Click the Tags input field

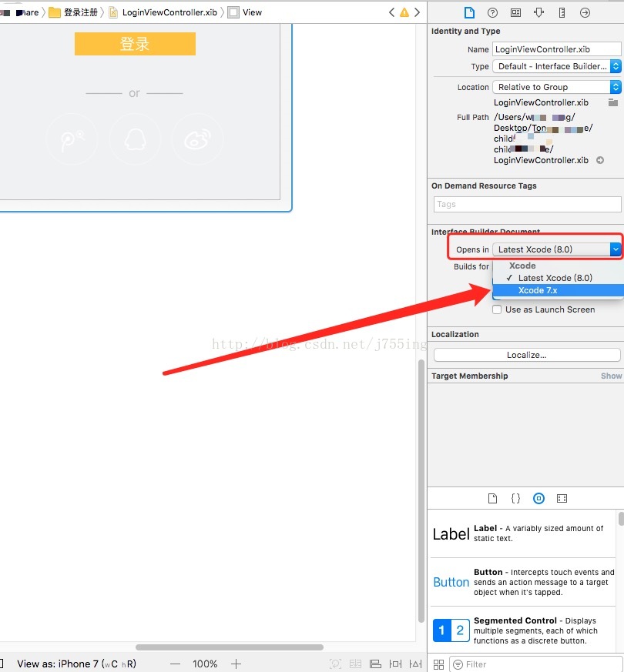tap(527, 205)
